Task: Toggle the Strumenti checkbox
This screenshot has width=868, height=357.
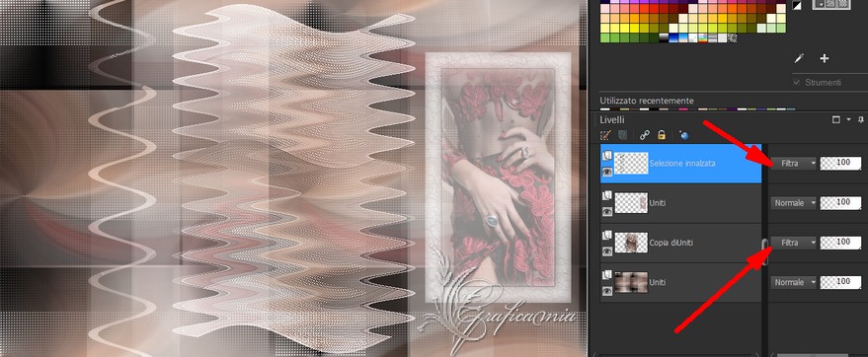Action: click(x=797, y=82)
